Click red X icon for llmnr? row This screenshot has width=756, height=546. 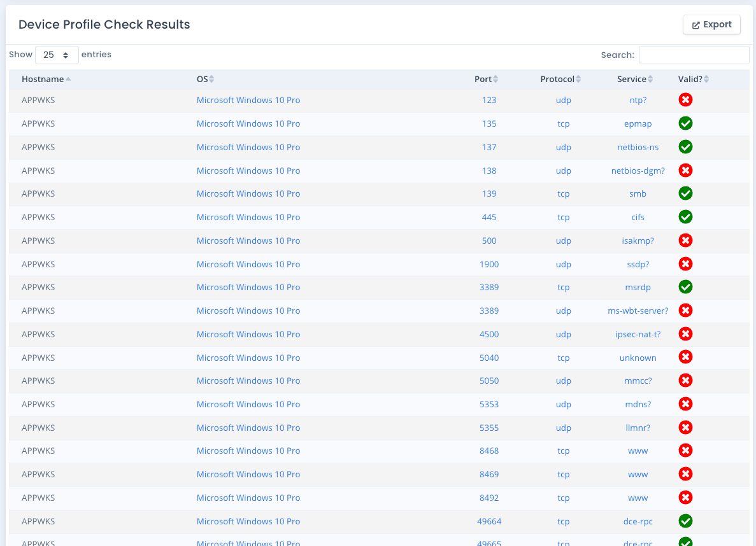pyautogui.click(x=685, y=428)
